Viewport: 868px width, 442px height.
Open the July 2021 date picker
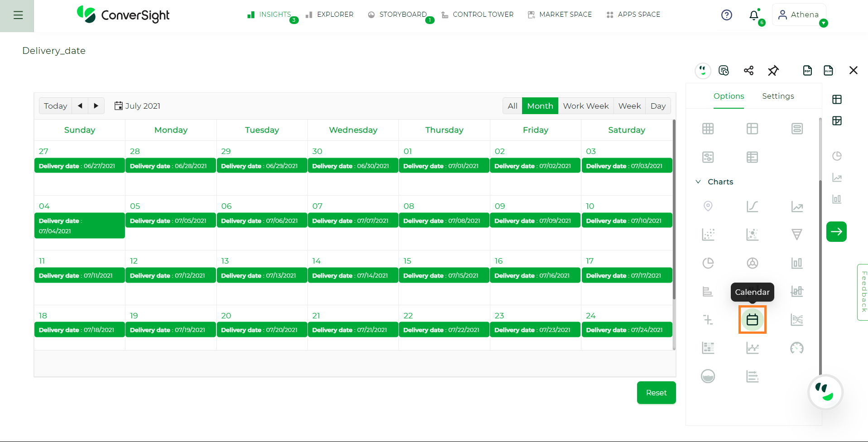tap(137, 106)
